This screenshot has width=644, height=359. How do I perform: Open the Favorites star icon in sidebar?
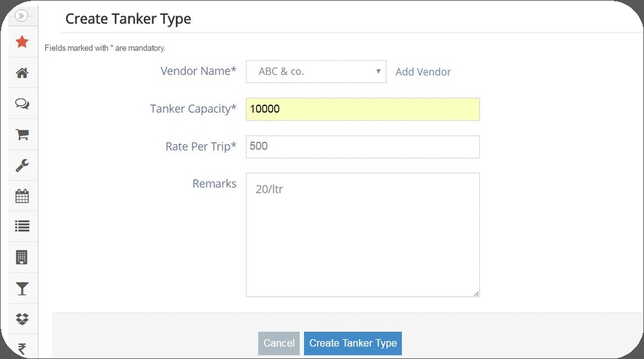pos(22,42)
